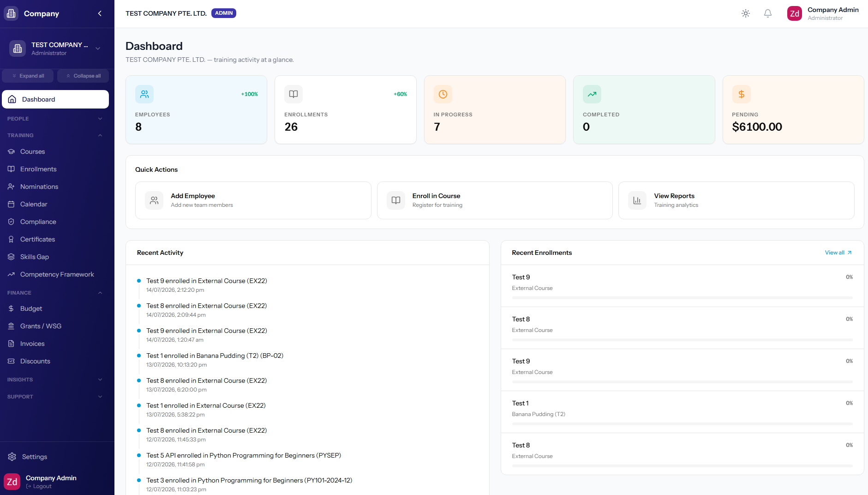
Task: Open the training Calendar
Action: [55, 204]
